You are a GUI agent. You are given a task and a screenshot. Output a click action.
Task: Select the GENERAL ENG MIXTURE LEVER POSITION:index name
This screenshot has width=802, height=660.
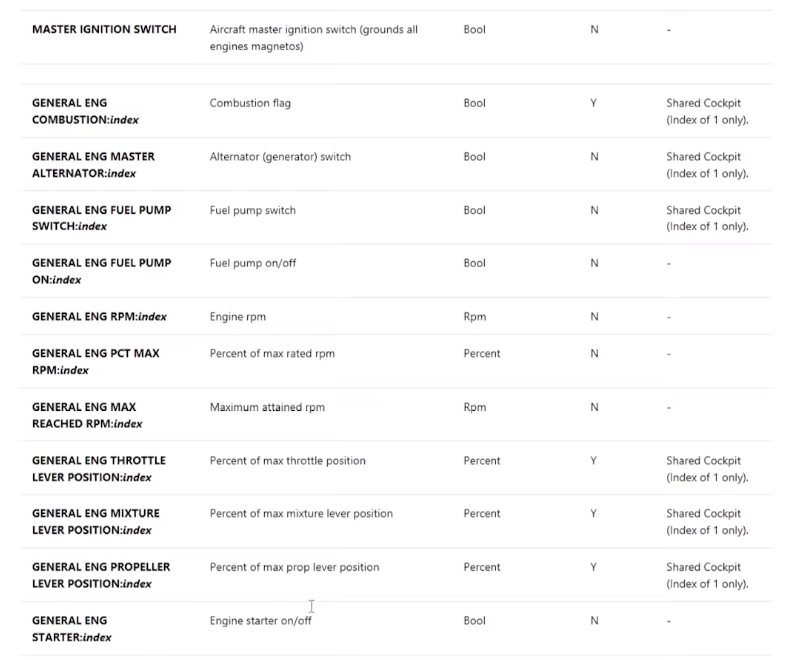(x=95, y=521)
